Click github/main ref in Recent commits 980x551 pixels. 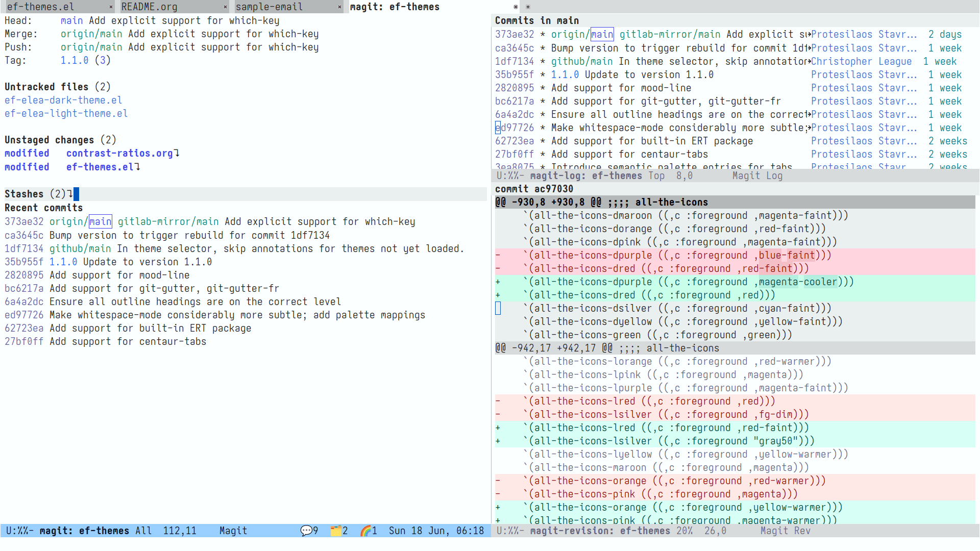tap(80, 248)
